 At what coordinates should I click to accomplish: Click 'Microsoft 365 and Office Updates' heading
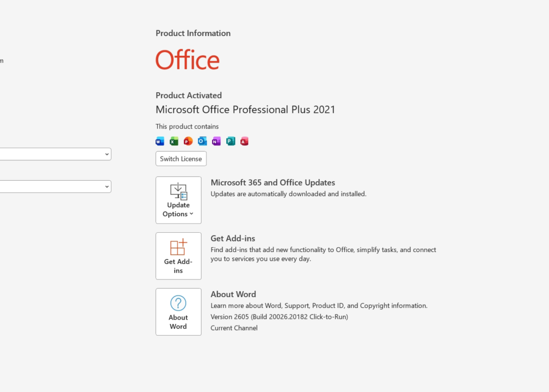click(273, 182)
